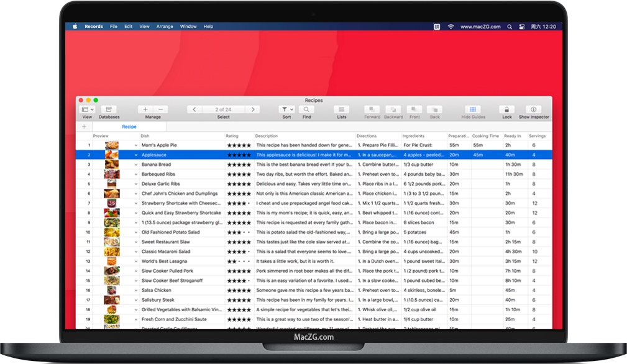627x364 pixels.
Task: Open the Lists icon in the toolbar
Action: 341,108
